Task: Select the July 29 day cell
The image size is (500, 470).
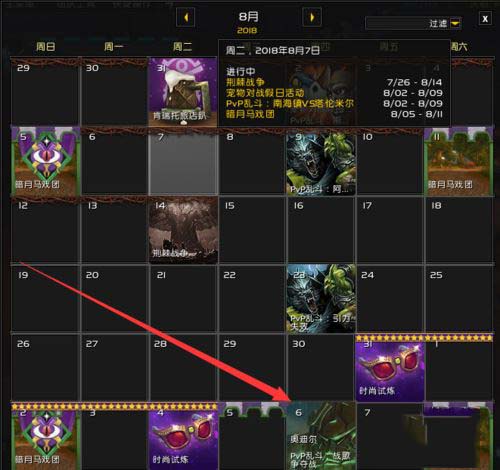Action: pyautogui.click(x=45, y=92)
